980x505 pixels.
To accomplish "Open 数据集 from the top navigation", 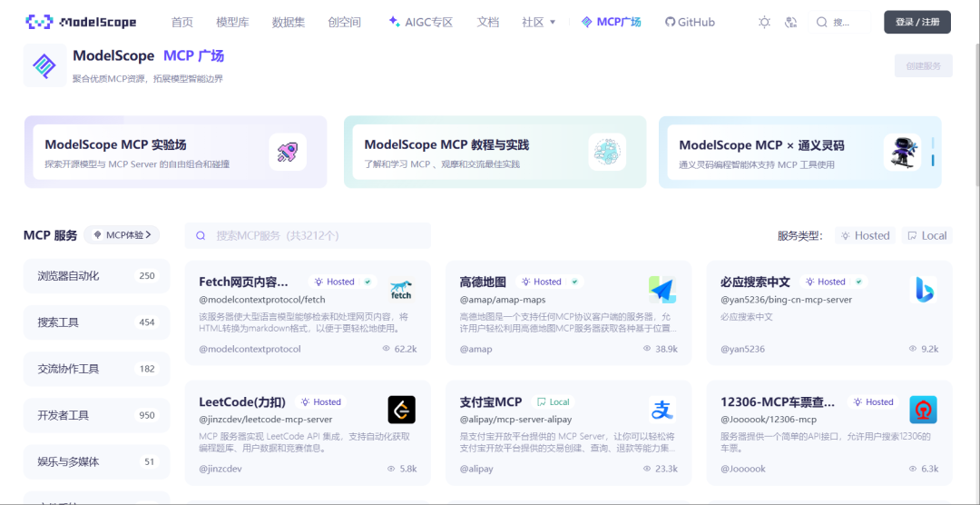I will 289,23.
